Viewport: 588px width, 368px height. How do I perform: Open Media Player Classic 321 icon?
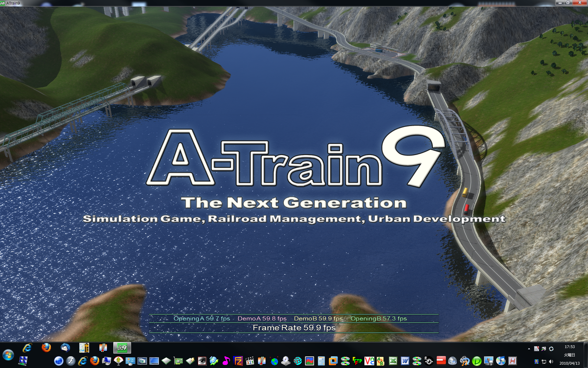pos(250,361)
